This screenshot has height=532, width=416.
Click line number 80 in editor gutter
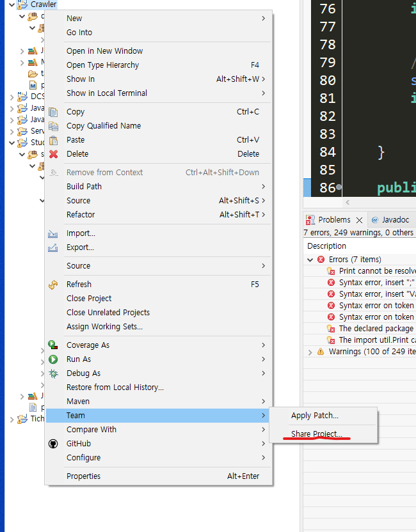point(328,81)
